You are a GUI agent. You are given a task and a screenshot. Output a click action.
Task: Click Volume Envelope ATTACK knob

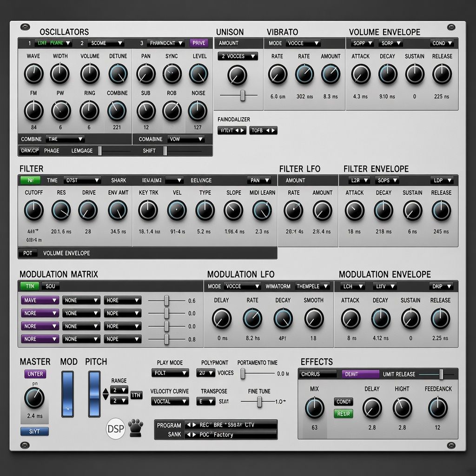pyautogui.click(x=361, y=74)
